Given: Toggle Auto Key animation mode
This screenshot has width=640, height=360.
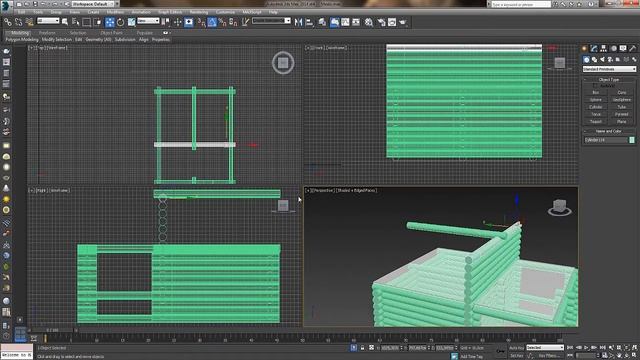Looking at the screenshot, I should (x=516, y=348).
